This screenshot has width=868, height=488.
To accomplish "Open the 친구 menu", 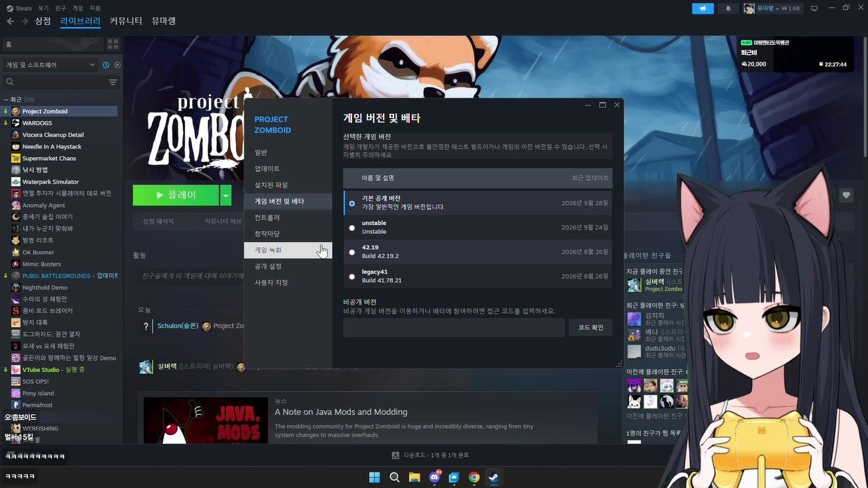I will (x=61, y=8).
